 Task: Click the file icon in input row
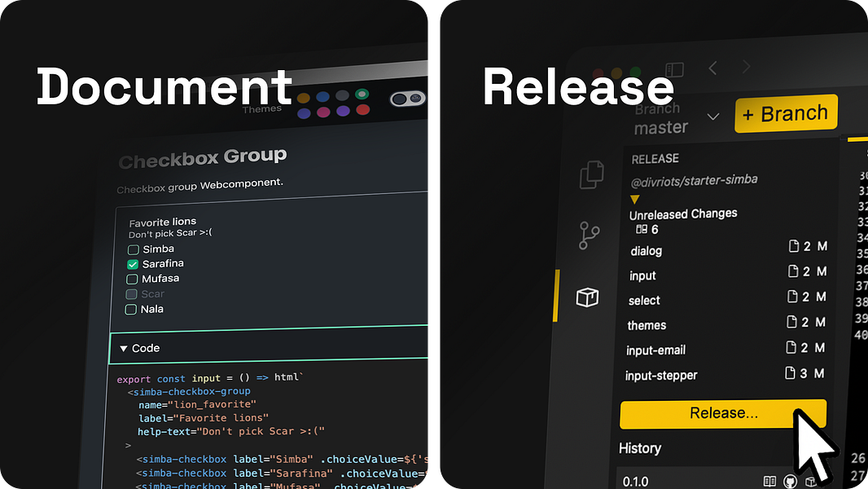(x=793, y=271)
